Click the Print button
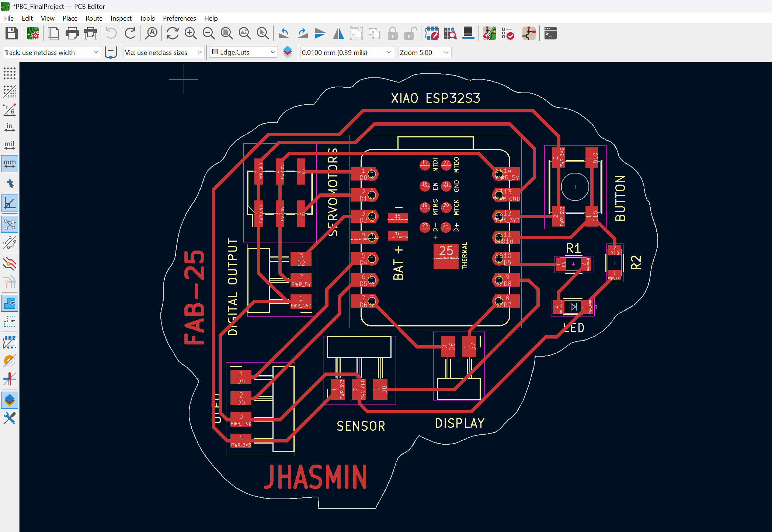The width and height of the screenshot is (772, 532). pos(72,34)
